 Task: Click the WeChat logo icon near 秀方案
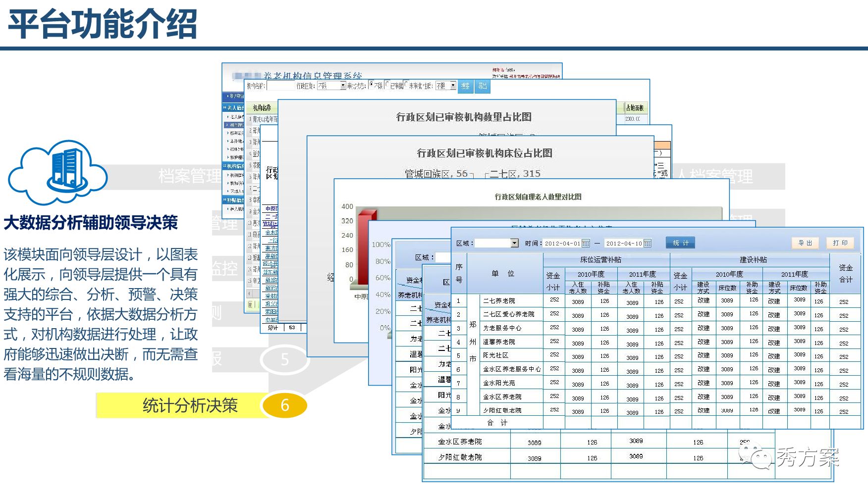(756, 455)
